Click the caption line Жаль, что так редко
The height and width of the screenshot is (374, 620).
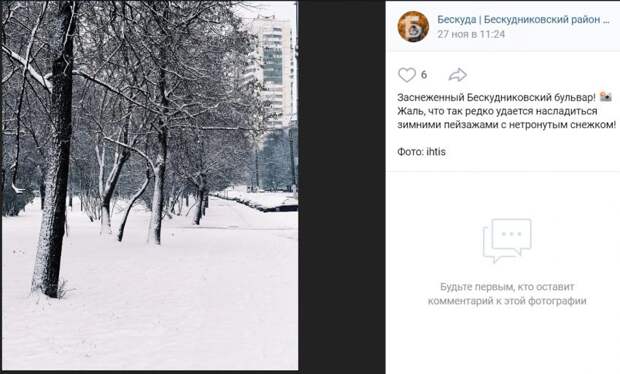[497, 111]
